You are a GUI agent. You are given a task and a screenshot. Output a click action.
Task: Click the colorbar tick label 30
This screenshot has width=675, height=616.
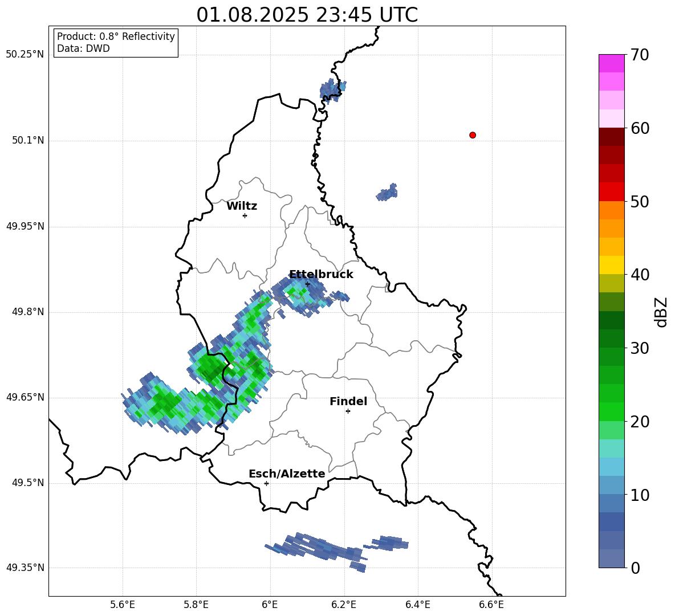click(x=640, y=348)
